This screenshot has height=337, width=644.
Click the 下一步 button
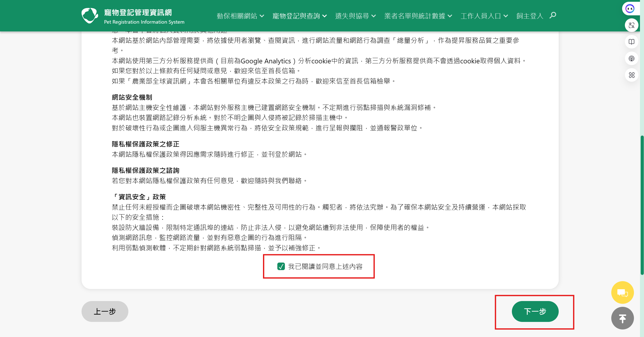coord(535,311)
